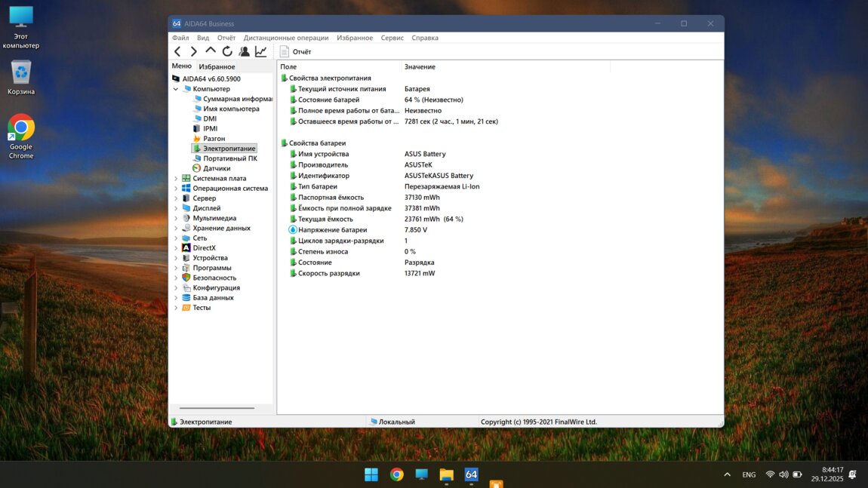
Task: Click the horizontal scrollbar in menu panel
Action: [216, 408]
